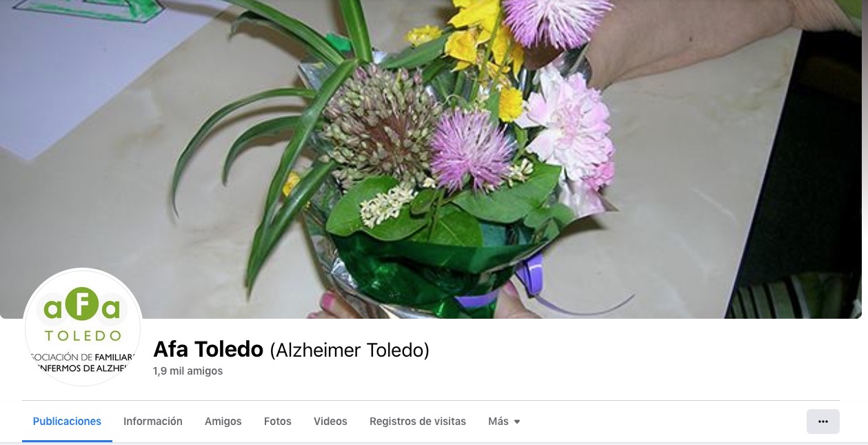Switch to the Publicaciones tab
868x445 pixels.
click(x=67, y=422)
